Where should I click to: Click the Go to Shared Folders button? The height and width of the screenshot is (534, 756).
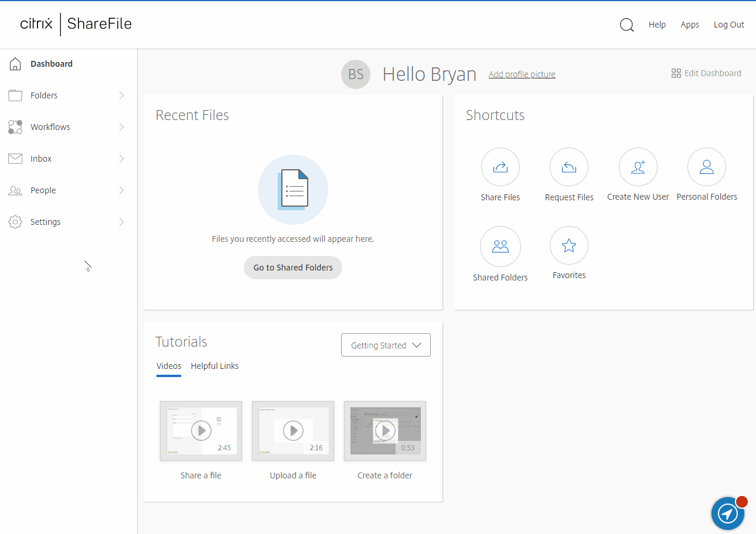(292, 267)
